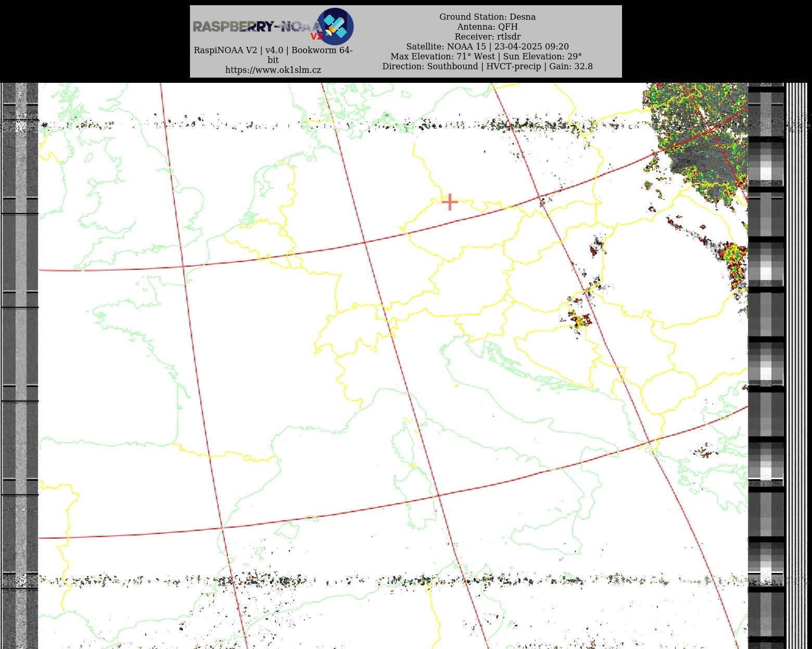
Task: Click the 'Direction: Southbound | HVCT-precip | Gain: 32.8' line
Action: pyautogui.click(x=487, y=66)
